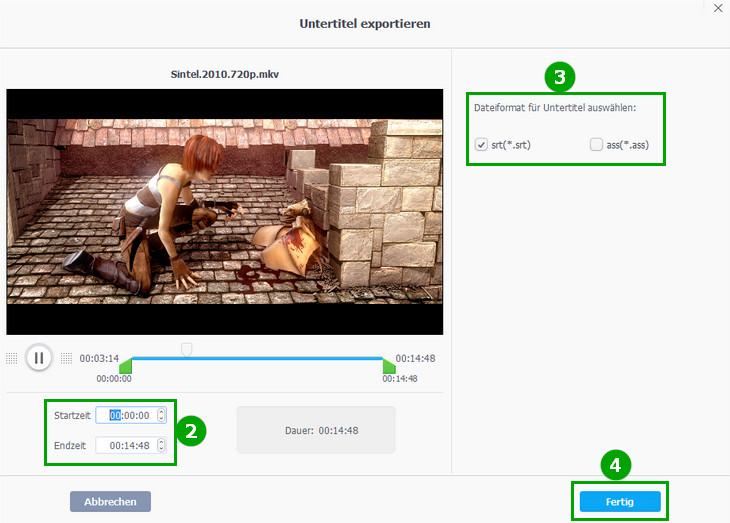730x523 pixels.
Task: Click the Fertig button
Action: coord(620,502)
